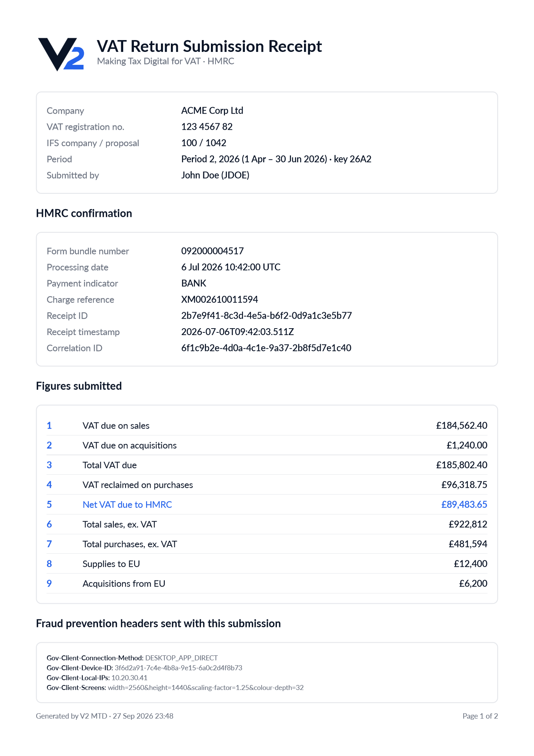Click the Figures submitted heading
This screenshot has height=756, width=534.
(x=79, y=386)
